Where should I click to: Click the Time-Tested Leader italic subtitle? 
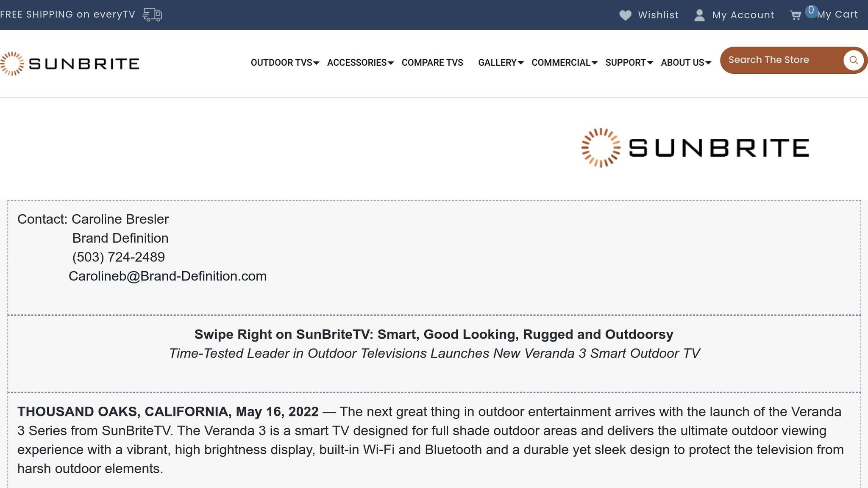pyautogui.click(x=434, y=353)
